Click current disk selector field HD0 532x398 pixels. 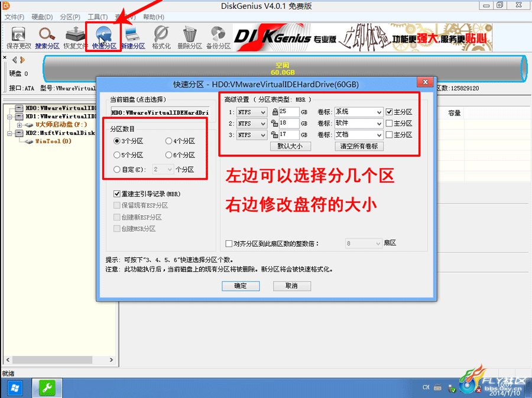[160, 112]
